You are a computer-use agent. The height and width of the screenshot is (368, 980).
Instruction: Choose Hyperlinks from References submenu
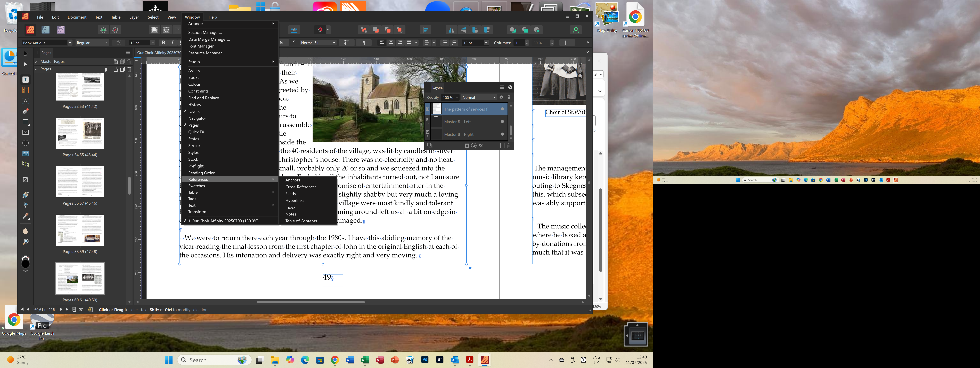click(295, 200)
